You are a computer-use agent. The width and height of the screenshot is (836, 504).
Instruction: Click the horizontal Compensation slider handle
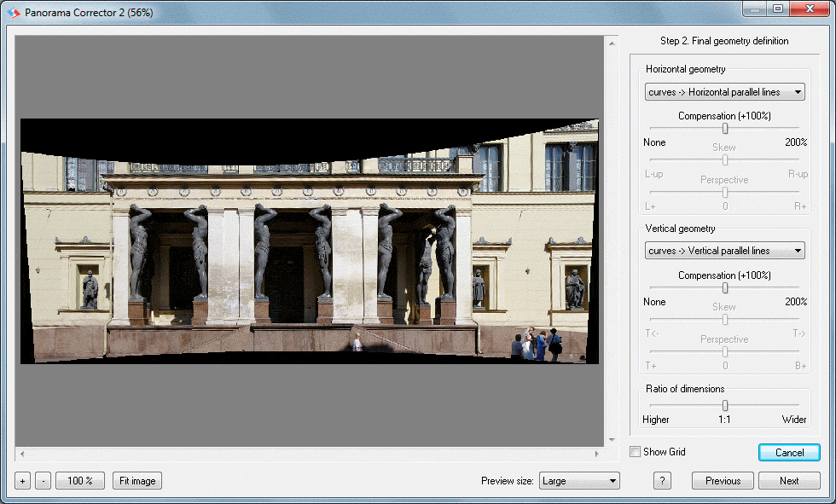[x=725, y=129]
